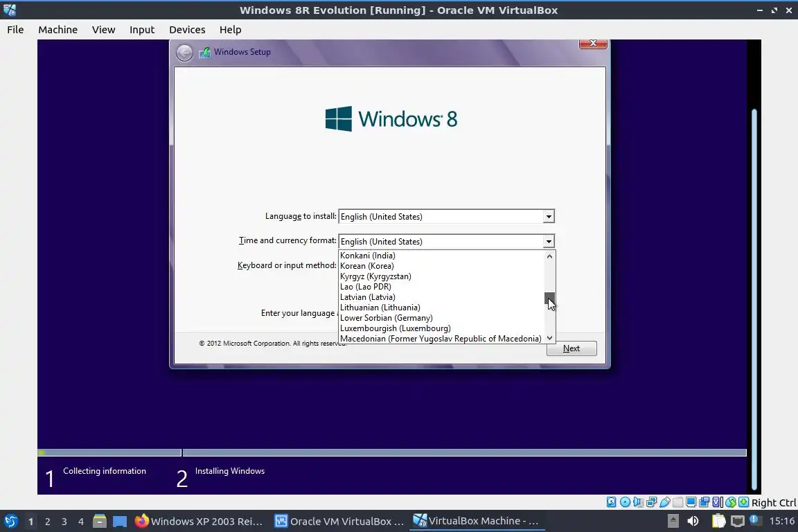
Task: Click the network adapter icon in VirtualBox status bar
Action: (651, 502)
